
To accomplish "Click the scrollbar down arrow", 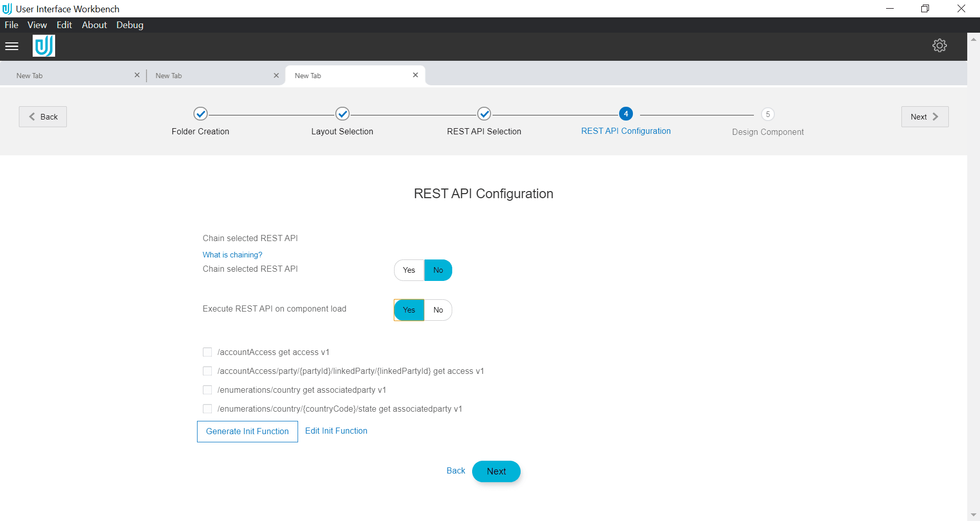I will coord(974,514).
